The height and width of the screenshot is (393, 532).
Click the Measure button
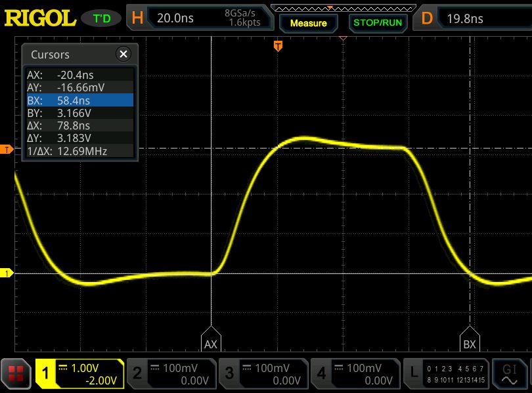click(309, 23)
